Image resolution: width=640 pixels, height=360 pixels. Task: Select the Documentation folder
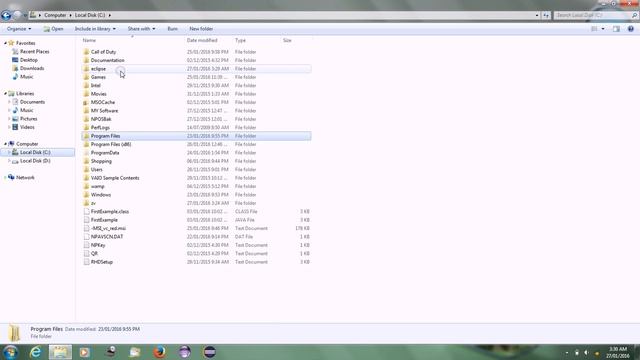[x=107, y=60]
